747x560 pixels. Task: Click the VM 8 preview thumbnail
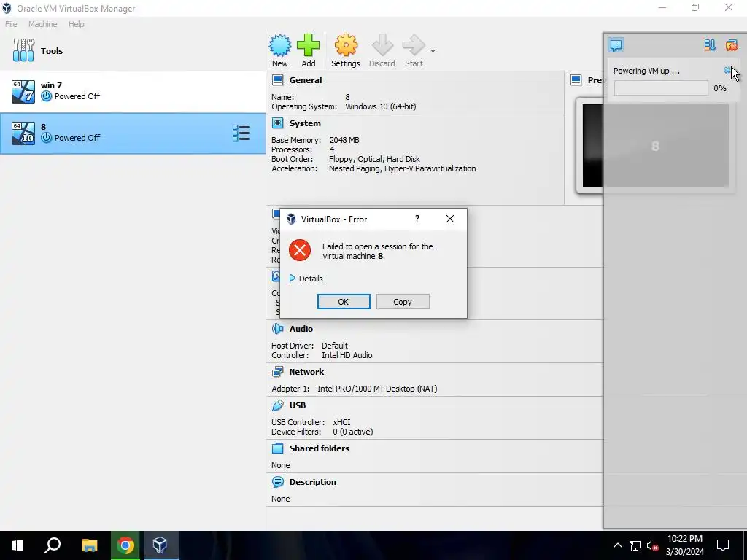coord(656,146)
